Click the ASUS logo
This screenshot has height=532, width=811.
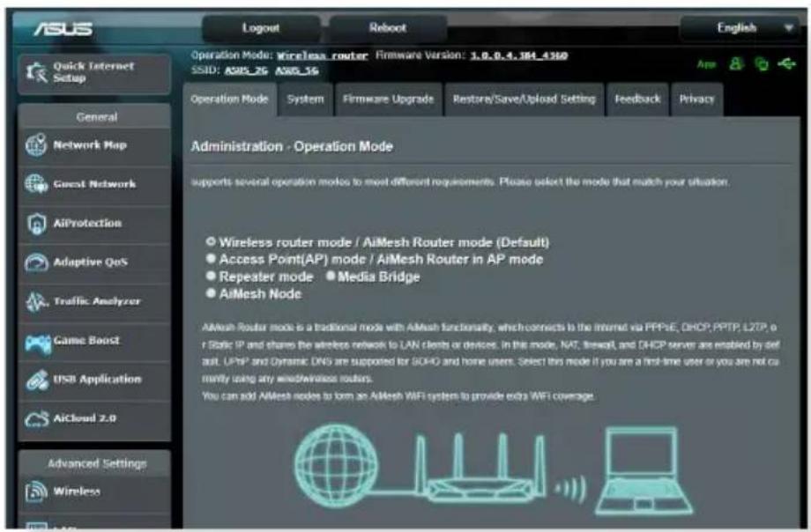point(63,28)
